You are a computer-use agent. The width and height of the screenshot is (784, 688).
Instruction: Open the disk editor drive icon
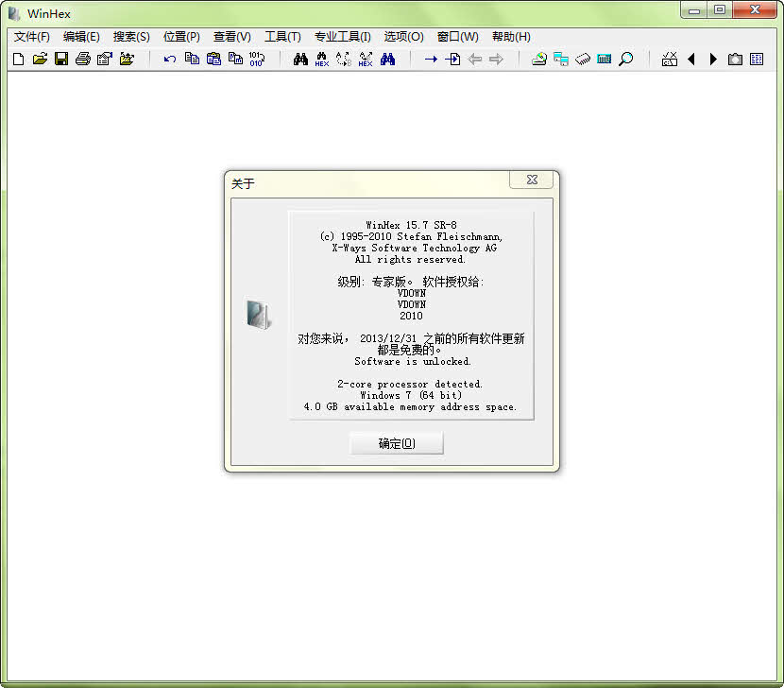tap(539, 59)
